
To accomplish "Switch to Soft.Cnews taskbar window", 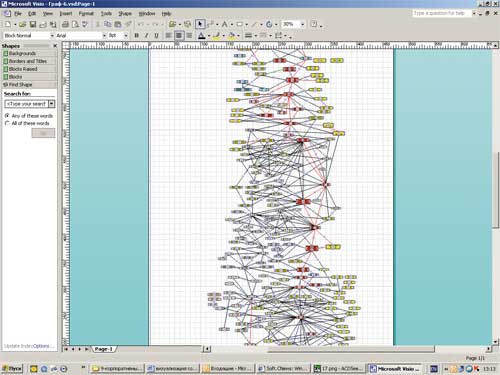I will tap(283, 368).
